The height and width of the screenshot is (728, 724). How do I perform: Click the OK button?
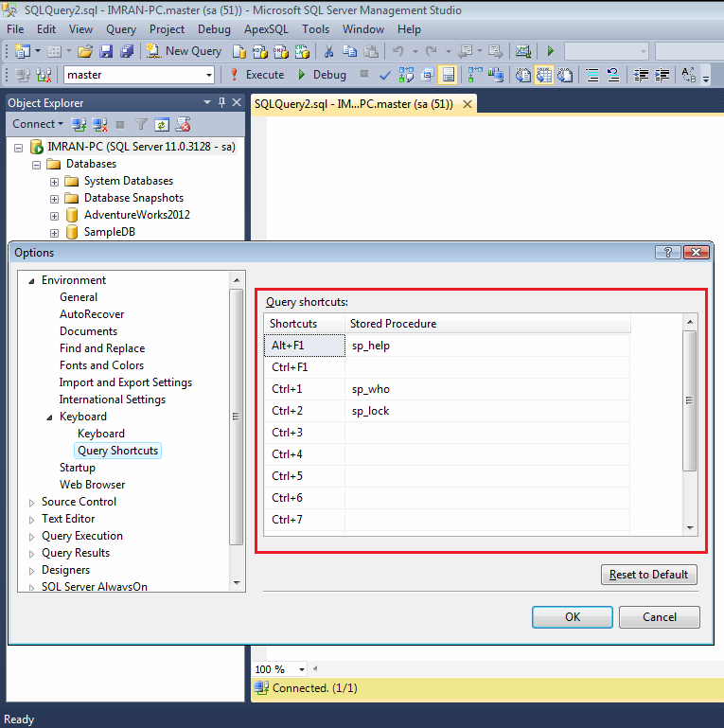pyautogui.click(x=573, y=617)
